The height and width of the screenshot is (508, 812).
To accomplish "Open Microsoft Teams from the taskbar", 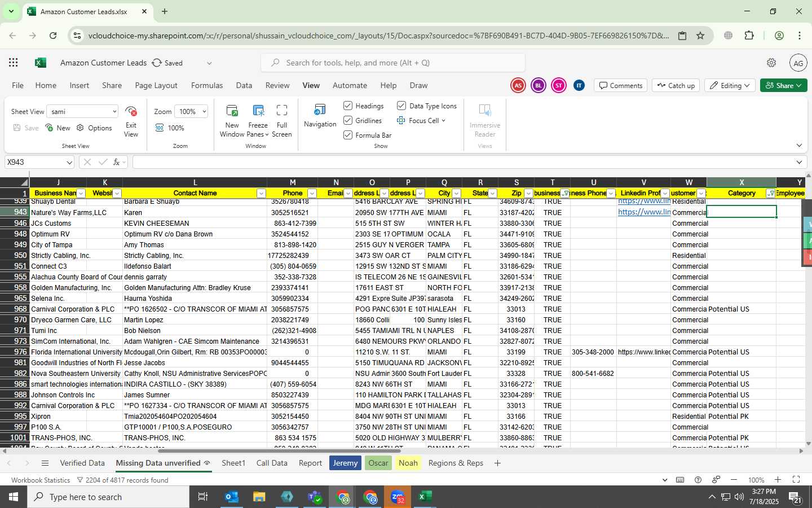I will (x=314, y=497).
